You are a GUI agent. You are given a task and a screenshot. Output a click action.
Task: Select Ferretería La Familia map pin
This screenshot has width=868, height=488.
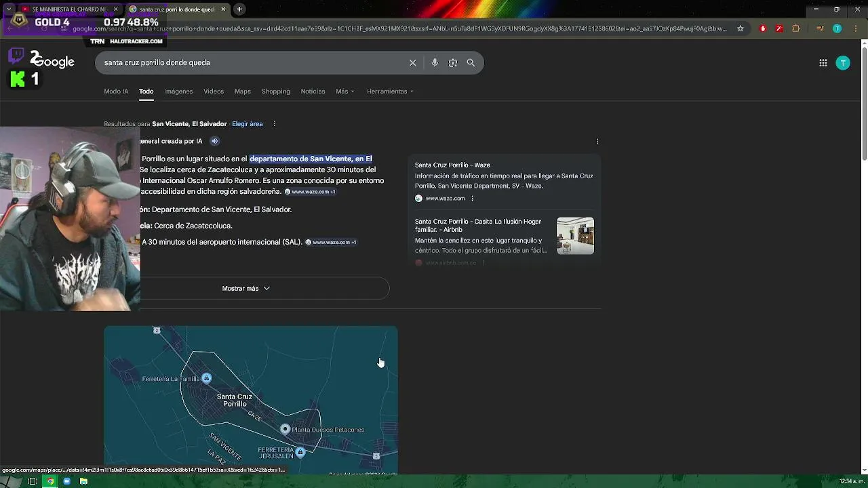tap(206, 378)
